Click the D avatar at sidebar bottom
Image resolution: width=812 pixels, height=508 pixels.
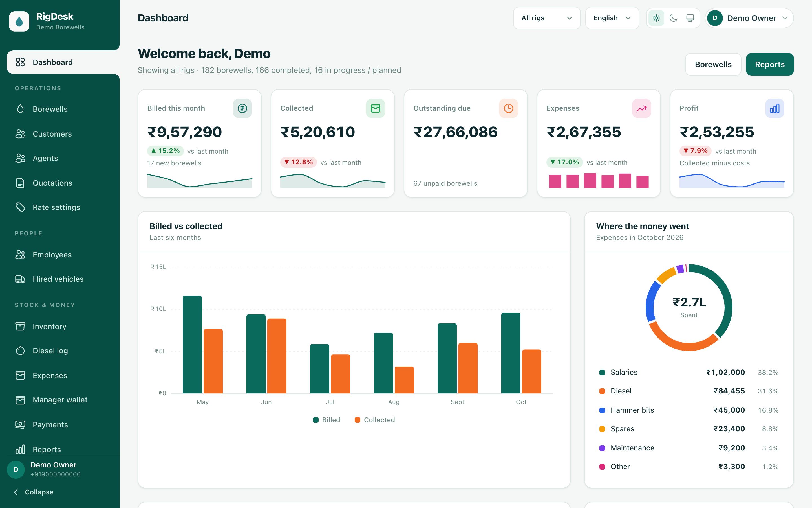click(16, 469)
